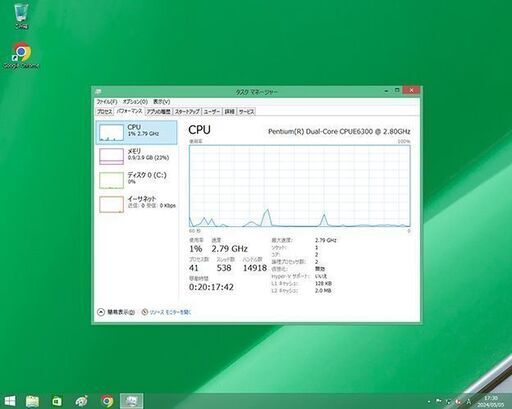The height and width of the screenshot is (409, 512).
Task: Select the ディスク 0 (C:) graph entry
Action: coord(136,180)
